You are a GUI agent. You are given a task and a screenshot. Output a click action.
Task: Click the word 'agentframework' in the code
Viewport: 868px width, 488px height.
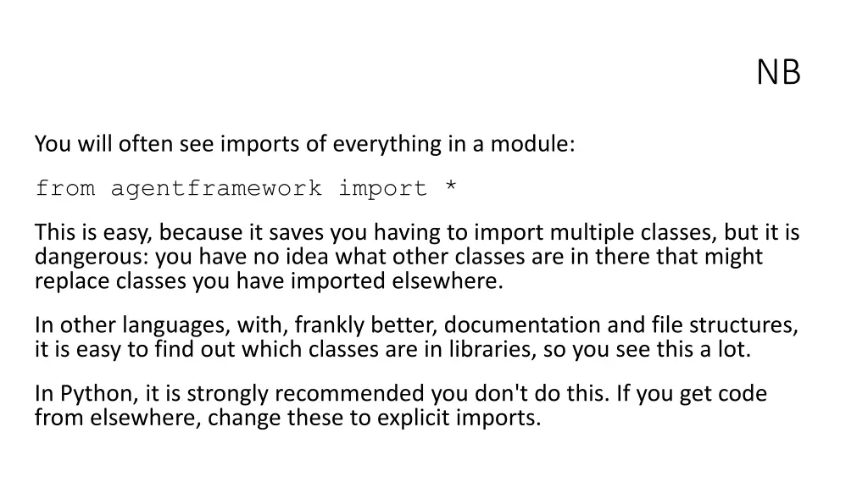point(216,189)
